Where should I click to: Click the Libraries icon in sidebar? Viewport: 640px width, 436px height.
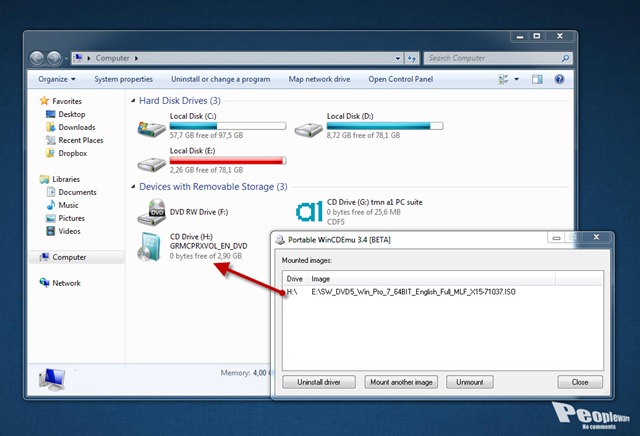pyautogui.click(x=44, y=179)
